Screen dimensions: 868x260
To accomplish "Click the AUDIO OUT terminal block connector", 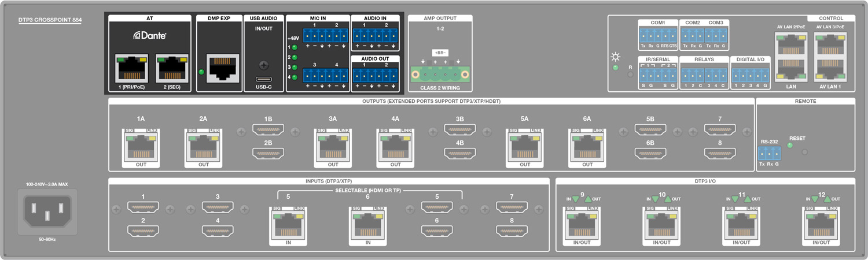I will [376, 76].
